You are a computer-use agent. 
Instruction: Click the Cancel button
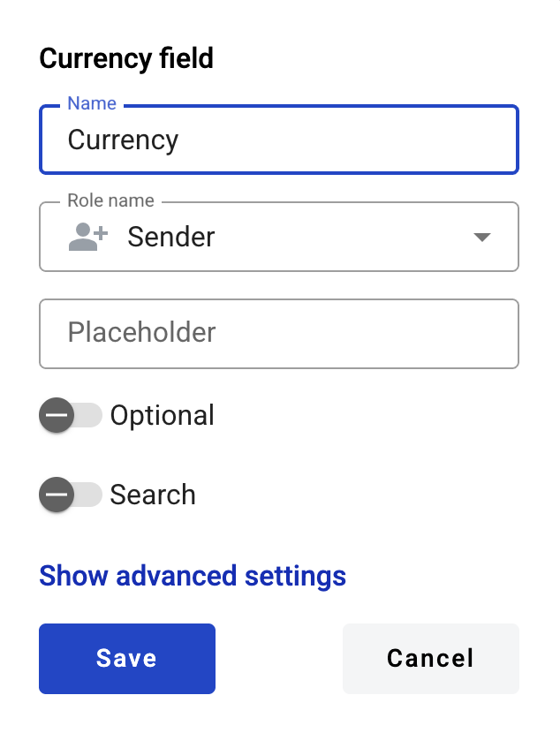(x=430, y=658)
